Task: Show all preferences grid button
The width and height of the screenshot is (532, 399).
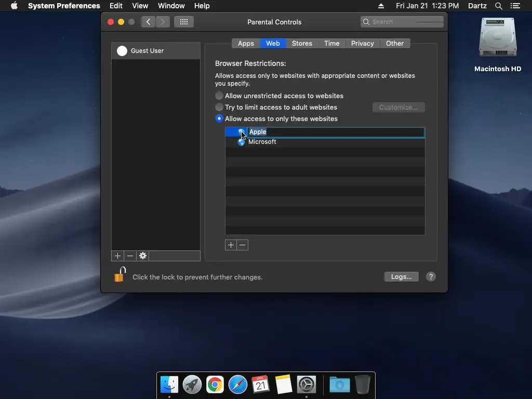Action: (x=184, y=22)
